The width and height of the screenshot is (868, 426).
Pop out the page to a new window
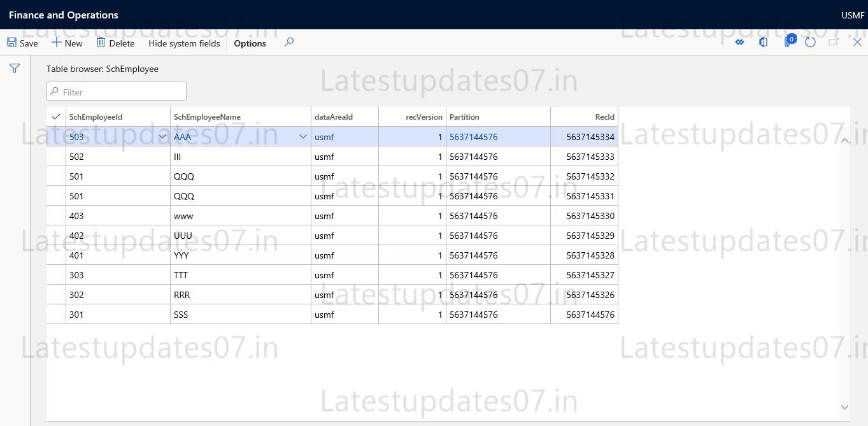coord(833,42)
